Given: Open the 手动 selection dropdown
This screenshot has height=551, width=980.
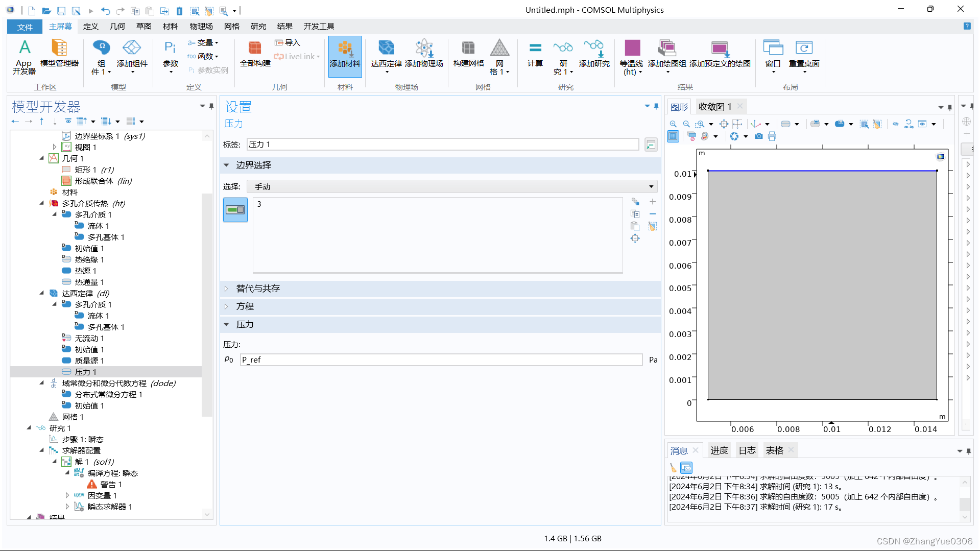Looking at the screenshot, I should (452, 187).
